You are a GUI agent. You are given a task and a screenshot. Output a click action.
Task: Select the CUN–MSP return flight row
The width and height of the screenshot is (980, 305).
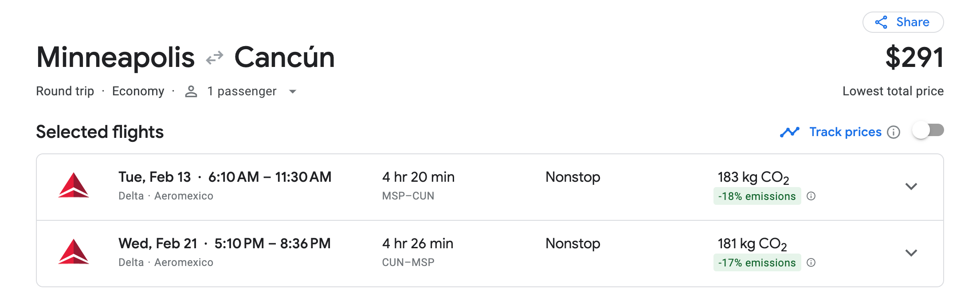[488, 253]
